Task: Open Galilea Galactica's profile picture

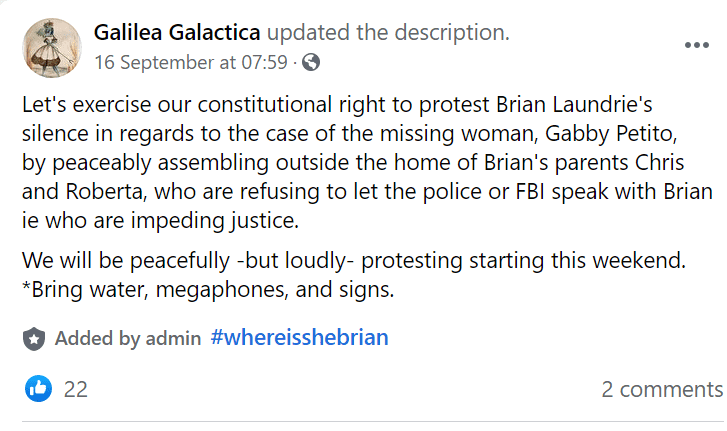Action: (51, 49)
